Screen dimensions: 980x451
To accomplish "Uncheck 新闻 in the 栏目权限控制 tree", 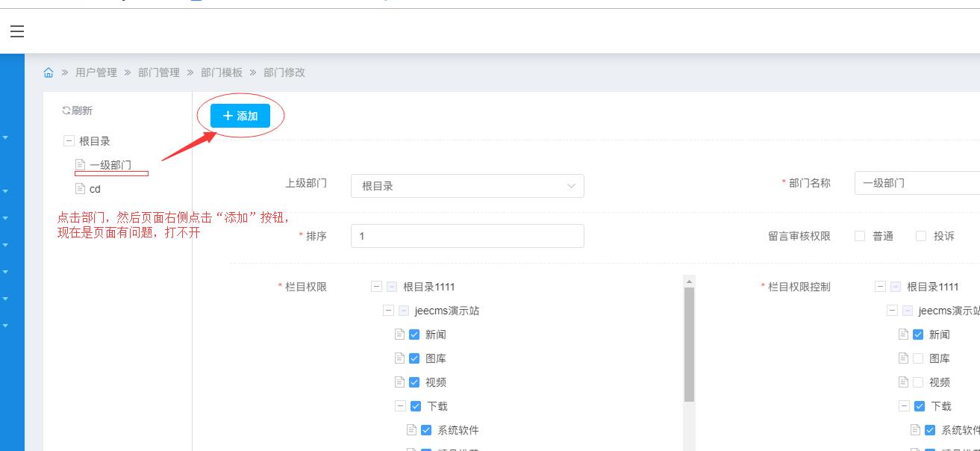I will 918,335.
